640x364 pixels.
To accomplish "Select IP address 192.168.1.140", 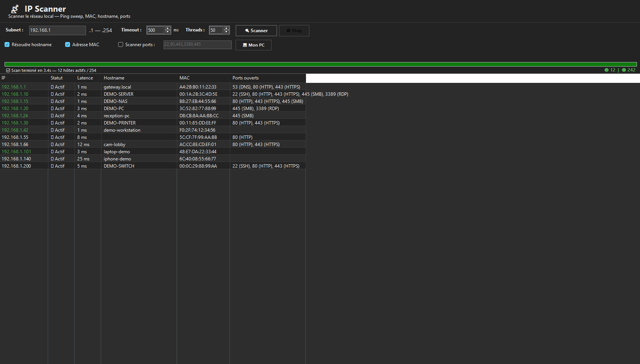I will pos(16,159).
